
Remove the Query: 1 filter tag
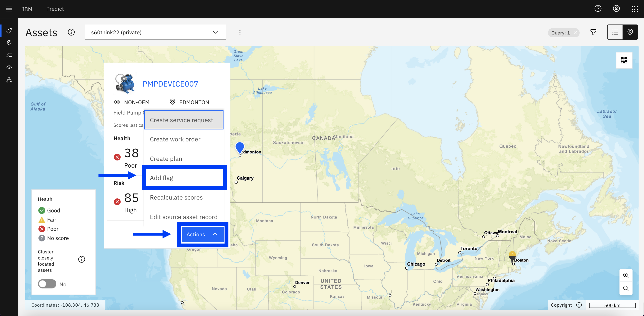tap(576, 33)
